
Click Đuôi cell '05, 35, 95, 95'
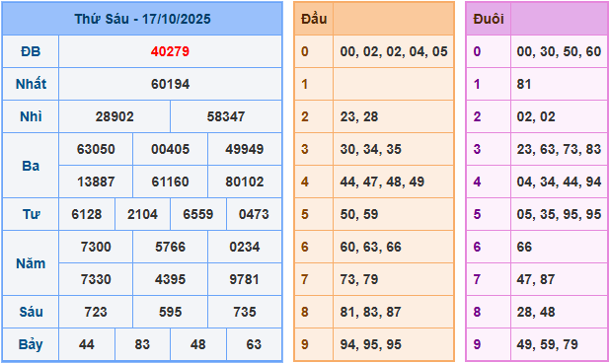point(559,214)
